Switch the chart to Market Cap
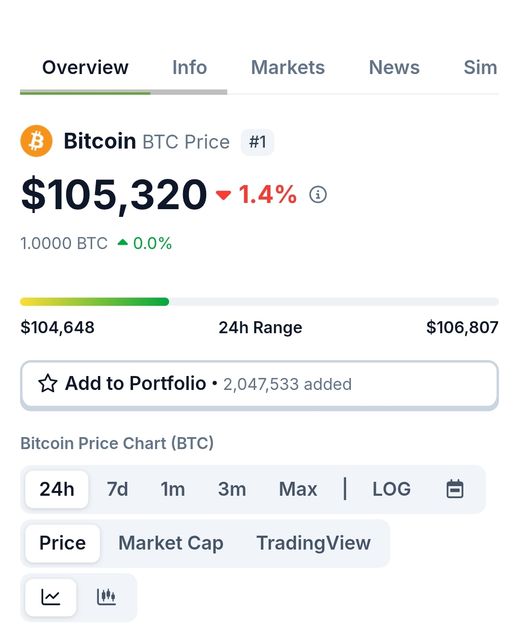 click(x=171, y=543)
